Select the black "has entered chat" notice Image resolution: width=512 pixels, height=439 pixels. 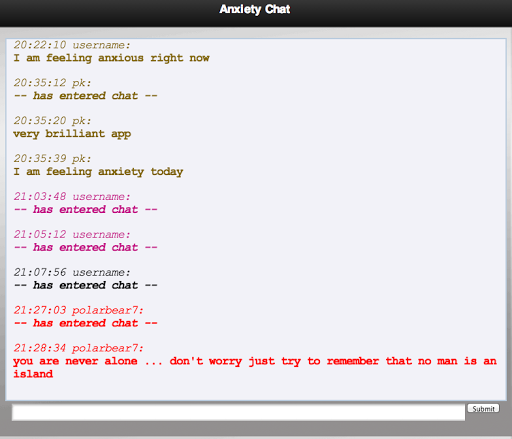85,286
